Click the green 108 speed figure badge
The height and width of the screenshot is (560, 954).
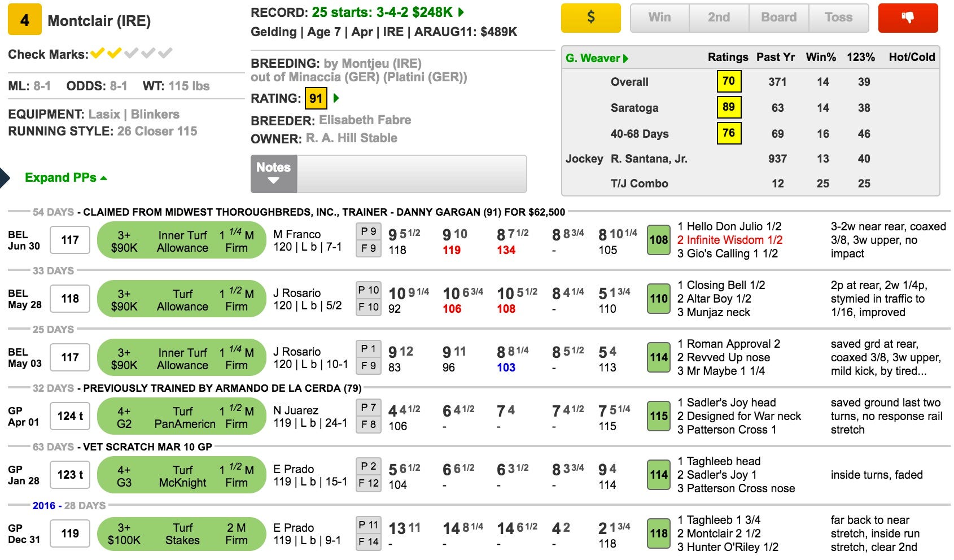(658, 240)
